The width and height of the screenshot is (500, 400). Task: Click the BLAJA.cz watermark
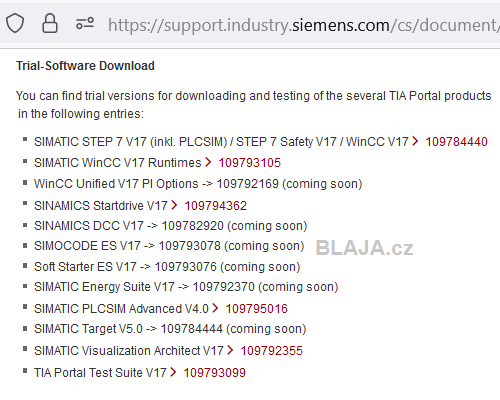tap(364, 248)
